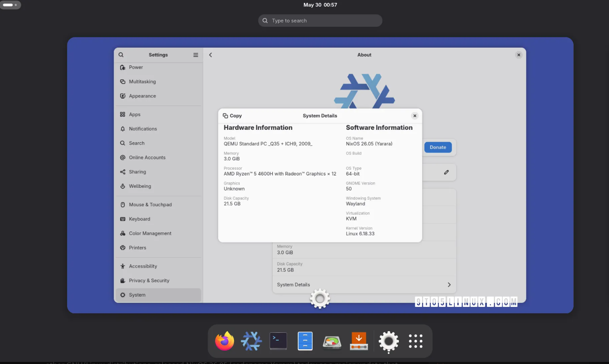Open the Disk Usage Analyzer dock icon
The height and width of the screenshot is (364, 609).
point(332,342)
